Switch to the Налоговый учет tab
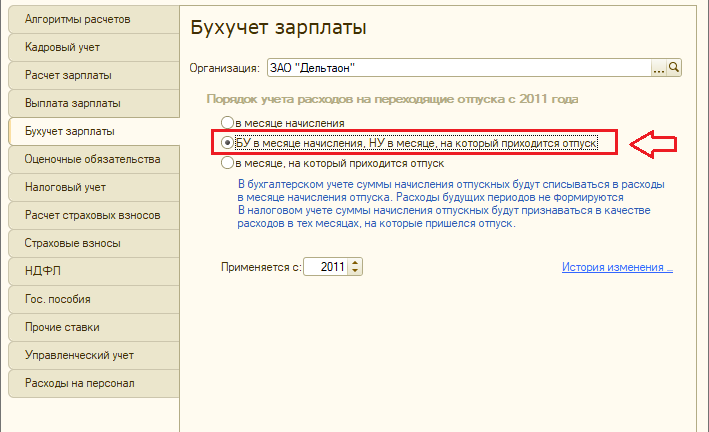709x432 pixels. pos(94,188)
